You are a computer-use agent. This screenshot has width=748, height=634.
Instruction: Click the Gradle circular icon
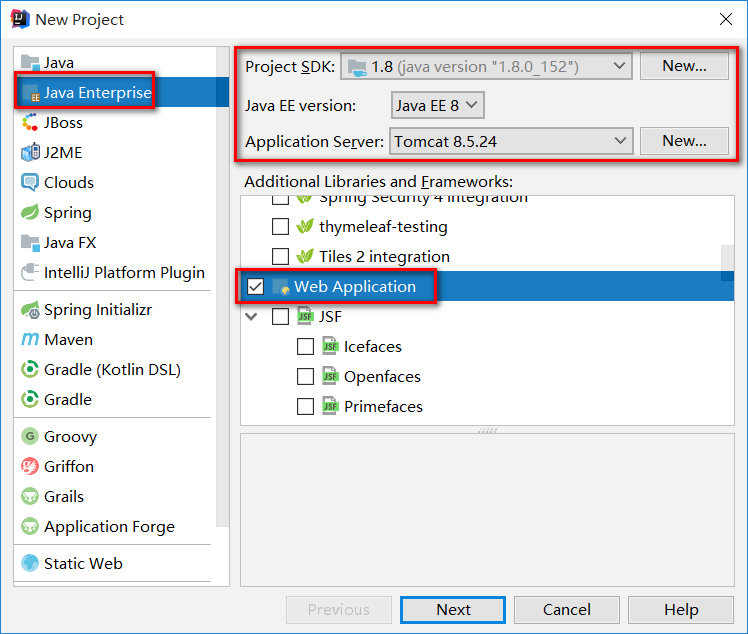click(30, 399)
